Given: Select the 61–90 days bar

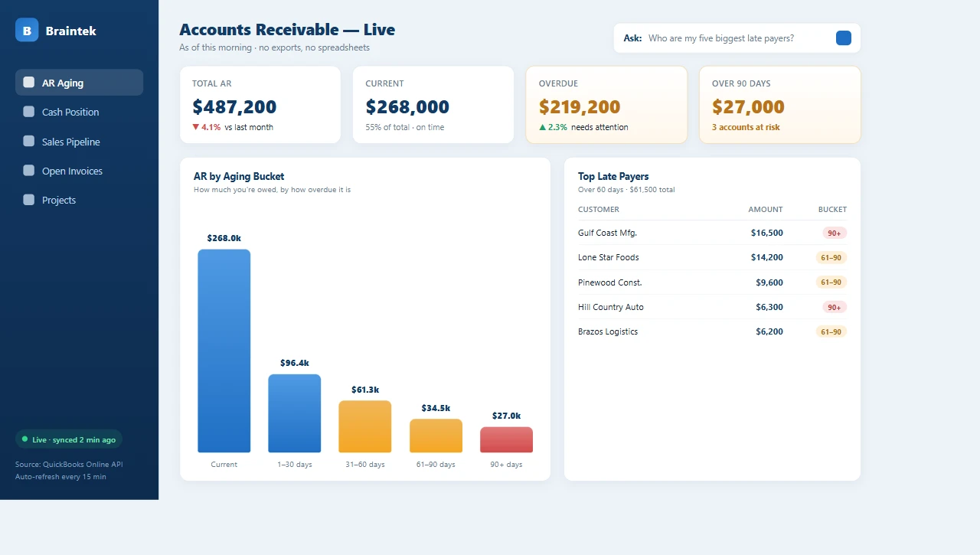Looking at the screenshot, I should tap(436, 436).
